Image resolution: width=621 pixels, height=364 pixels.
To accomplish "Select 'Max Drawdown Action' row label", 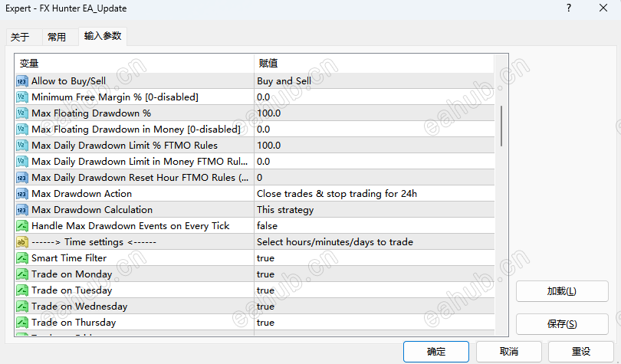I will [x=81, y=193].
